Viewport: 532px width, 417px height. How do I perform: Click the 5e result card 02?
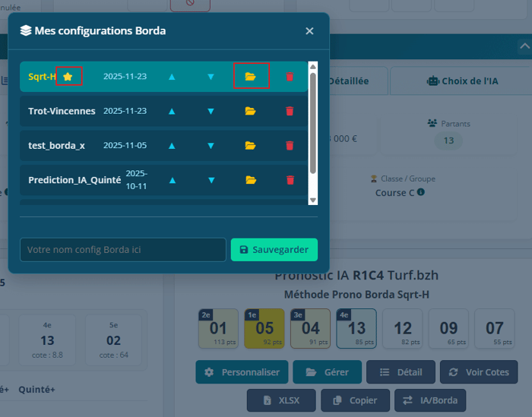click(x=113, y=340)
